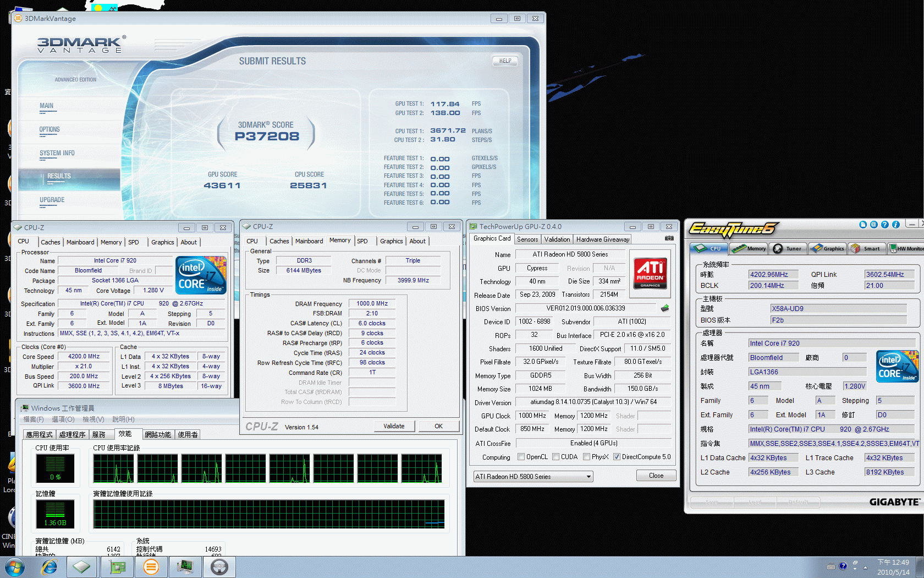
Task: Open the 網路功能 tab in Task Manager
Action: pos(158,434)
